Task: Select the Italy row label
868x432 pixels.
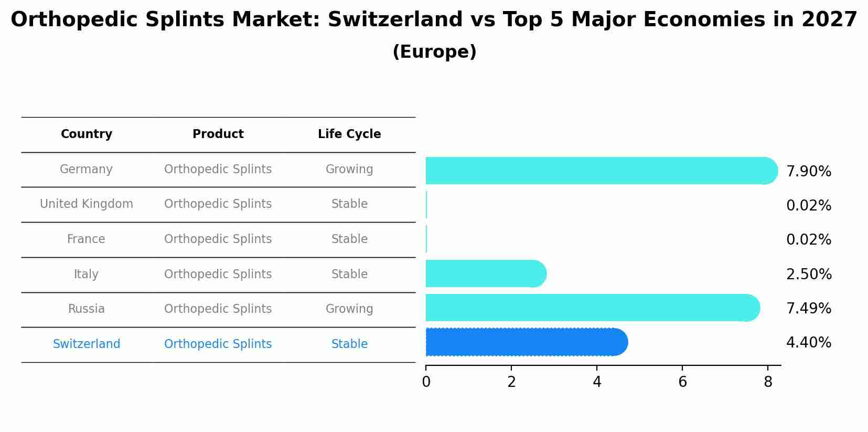Action: pos(87,275)
